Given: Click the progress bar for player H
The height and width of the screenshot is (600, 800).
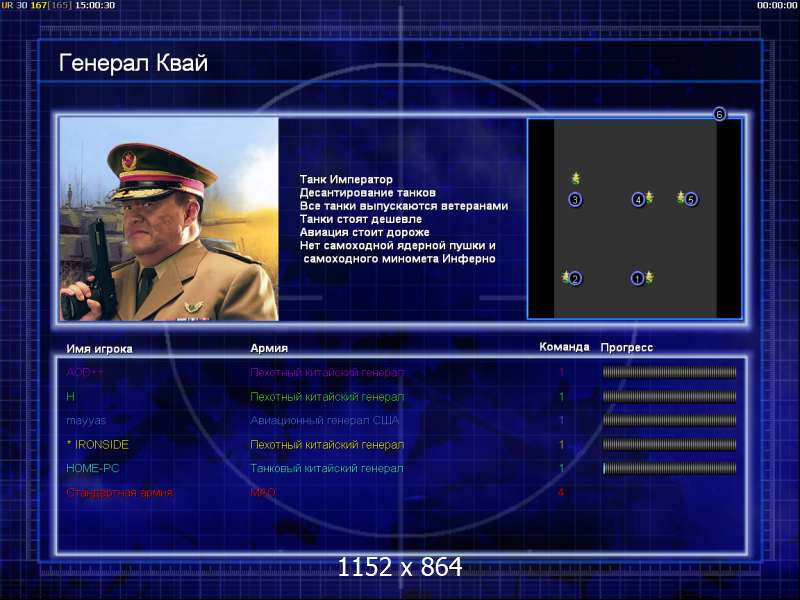Looking at the screenshot, I should tap(669, 396).
